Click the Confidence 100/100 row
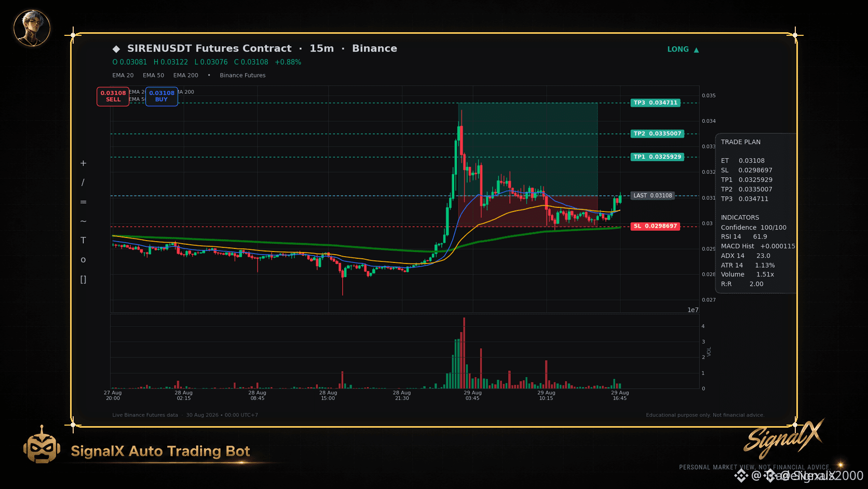Image resolution: width=868 pixels, height=489 pixels. pyautogui.click(x=753, y=227)
